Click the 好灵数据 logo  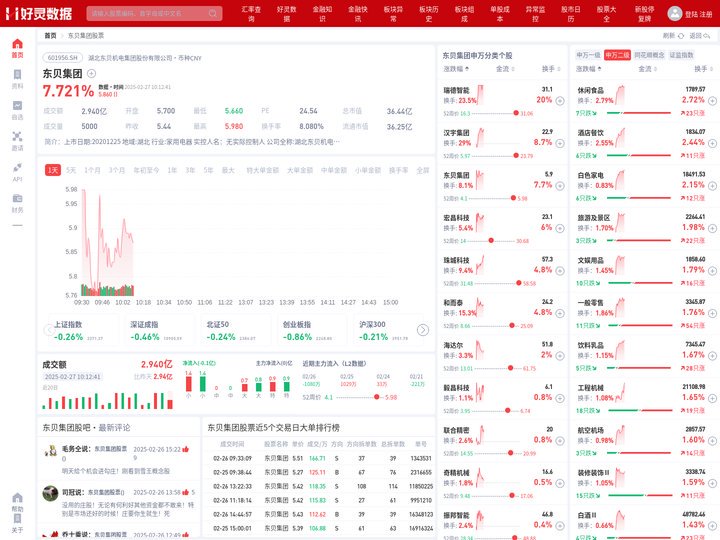pyautogui.click(x=39, y=13)
